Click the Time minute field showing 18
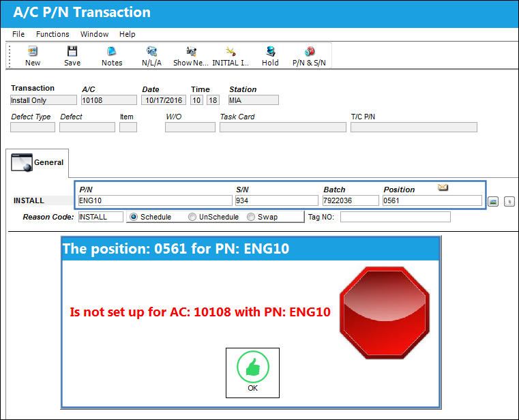Viewport: 519px width, 420px height. (x=213, y=100)
